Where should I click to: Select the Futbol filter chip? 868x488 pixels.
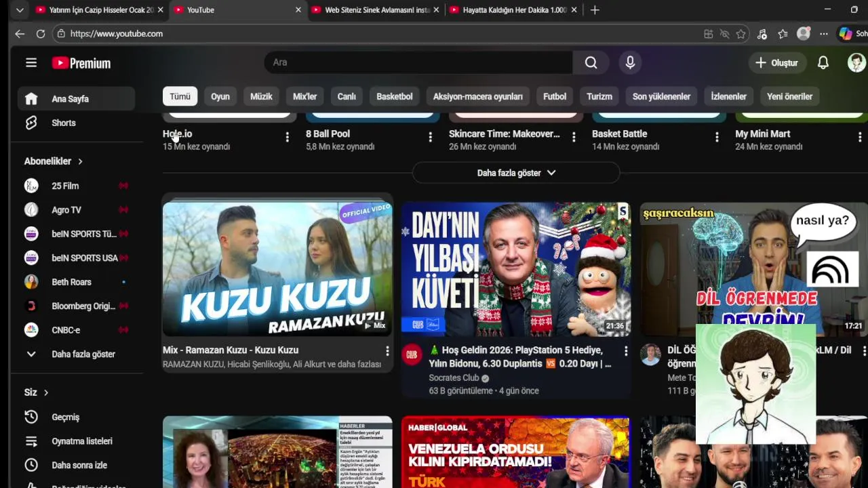(555, 96)
